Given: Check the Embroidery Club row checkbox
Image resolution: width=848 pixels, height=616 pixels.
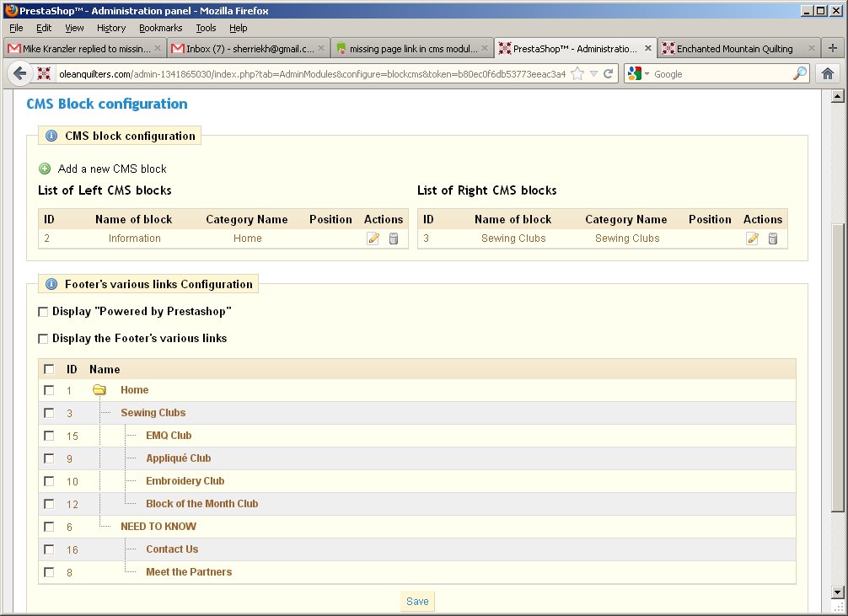Looking at the screenshot, I should (49, 481).
